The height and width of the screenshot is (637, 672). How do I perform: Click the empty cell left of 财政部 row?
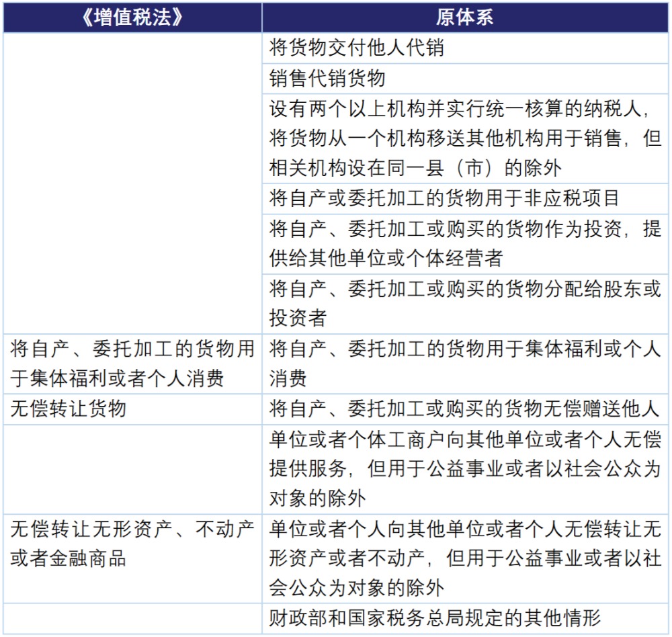[132, 618]
